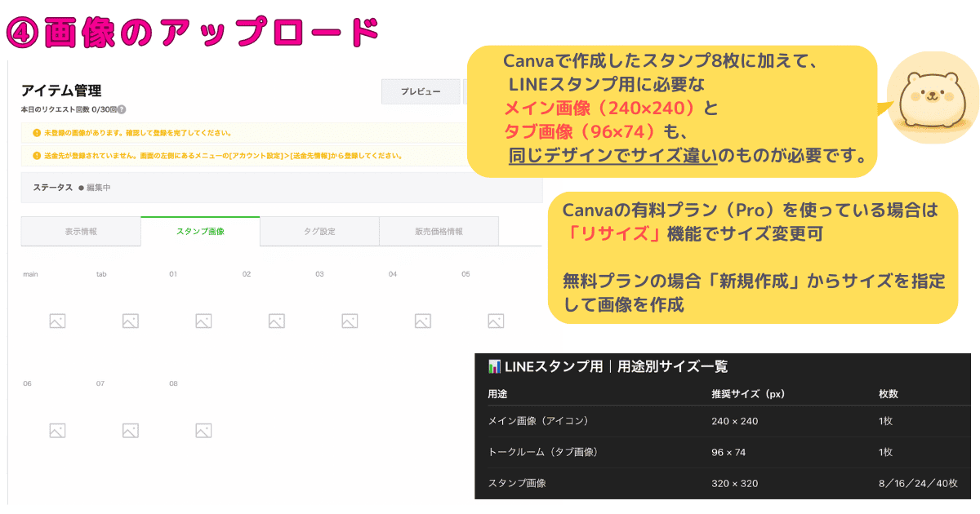The width and height of the screenshot is (980, 514).
Task: Click the 320 × 320 size cell
Action: [735, 483]
